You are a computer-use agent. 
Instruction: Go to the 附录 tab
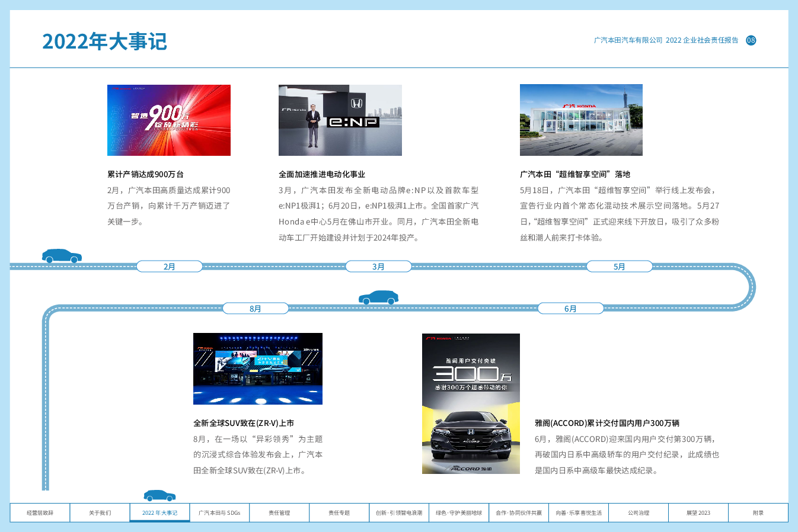758,512
